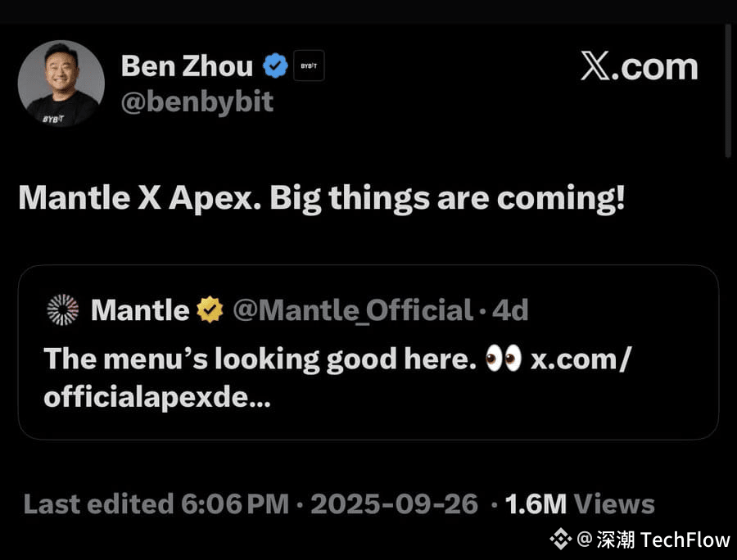
Task: Click the eyes emoji in quoted post
Action: 503,359
